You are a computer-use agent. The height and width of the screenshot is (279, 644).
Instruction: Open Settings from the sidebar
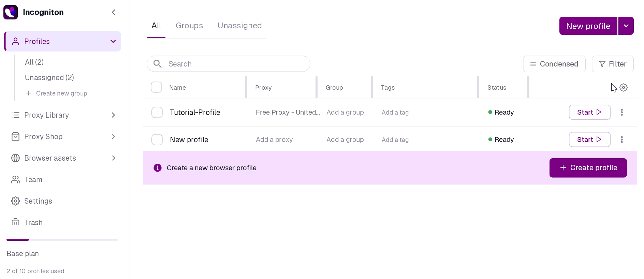pos(32,201)
